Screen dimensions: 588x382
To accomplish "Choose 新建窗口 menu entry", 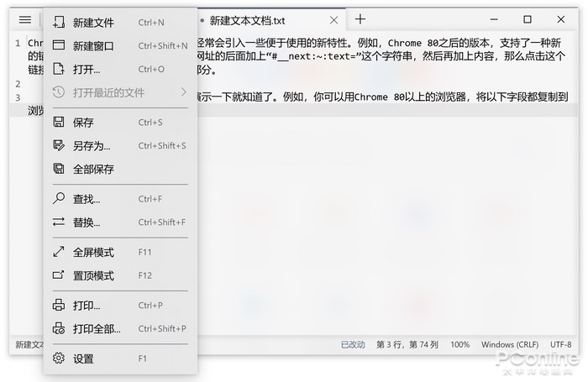I will click(x=120, y=45).
